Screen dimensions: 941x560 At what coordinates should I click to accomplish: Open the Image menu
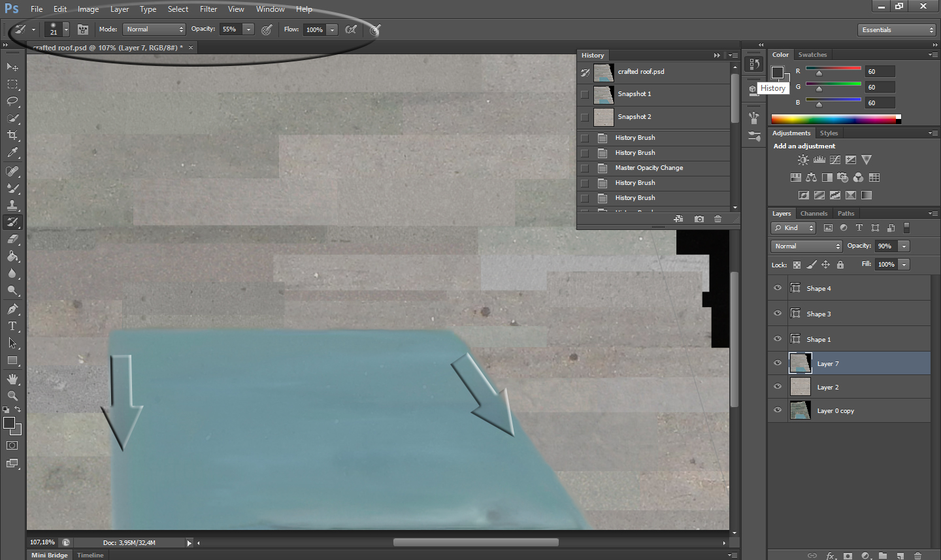coord(88,9)
